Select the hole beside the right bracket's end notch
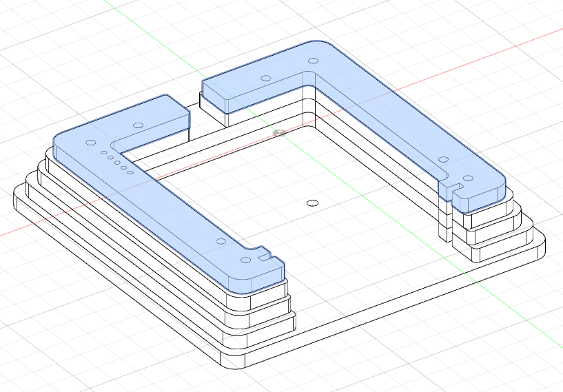This screenshot has width=563, height=392. tap(469, 178)
